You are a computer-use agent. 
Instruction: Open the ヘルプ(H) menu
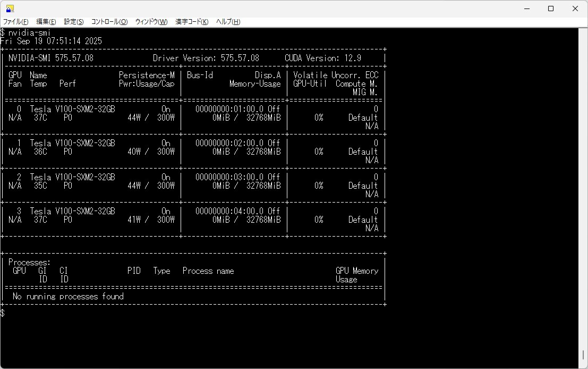pos(228,22)
